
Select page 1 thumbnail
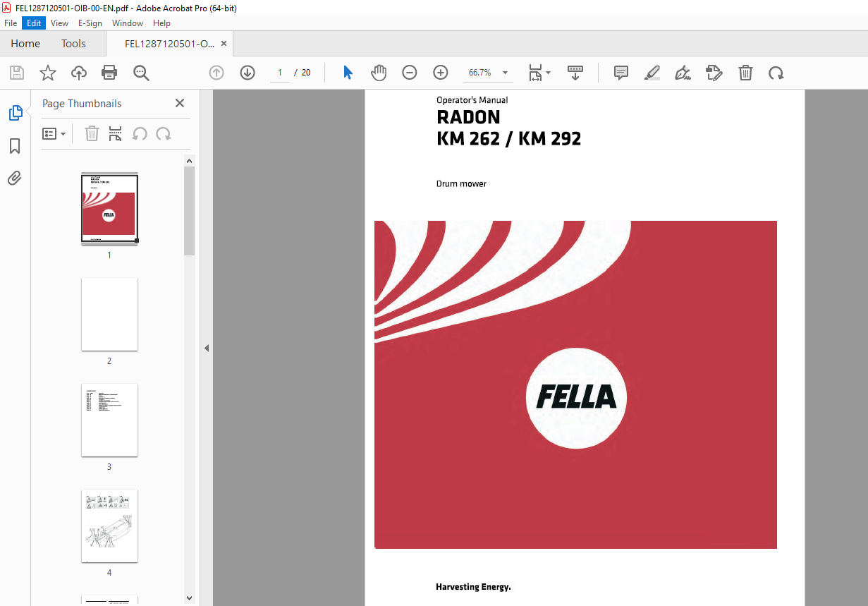pyautogui.click(x=109, y=208)
